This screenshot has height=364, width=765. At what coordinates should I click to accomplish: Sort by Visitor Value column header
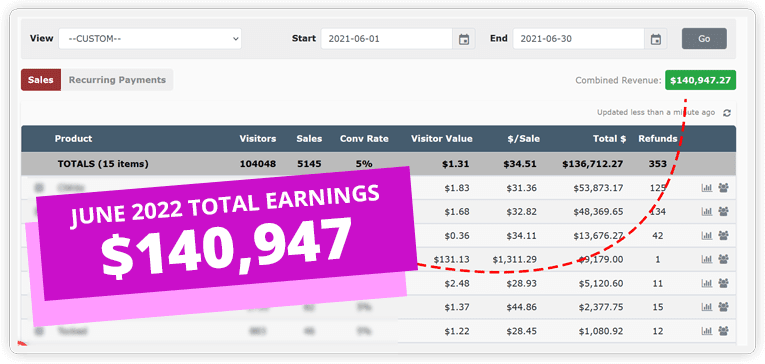point(442,139)
